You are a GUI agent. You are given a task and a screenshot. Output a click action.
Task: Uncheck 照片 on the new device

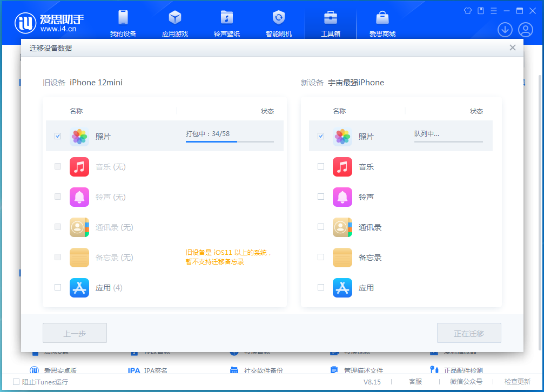pyautogui.click(x=321, y=136)
